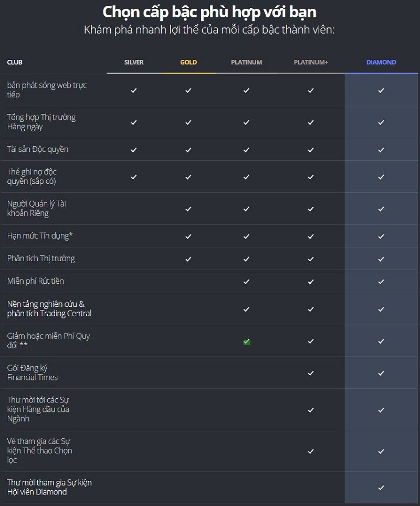Screen dimensions: 420x506
Task: Select the DIAMOND tier column header
Action: coord(381,63)
